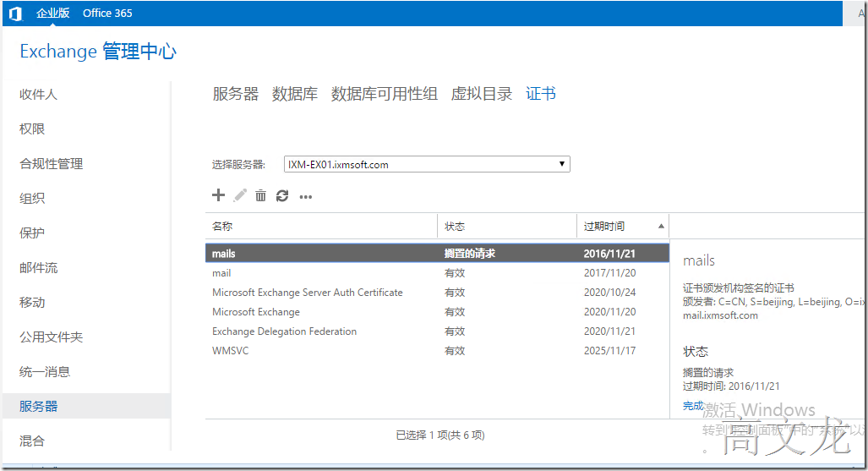Open the 服务器 tab
This screenshot has height=471, width=868.
pyautogui.click(x=236, y=94)
